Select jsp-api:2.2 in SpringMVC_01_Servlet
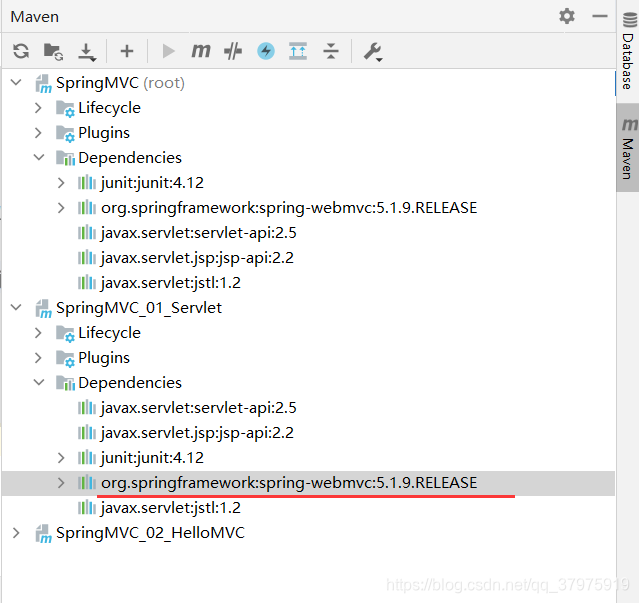The width and height of the screenshot is (639, 603). point(197,433)
